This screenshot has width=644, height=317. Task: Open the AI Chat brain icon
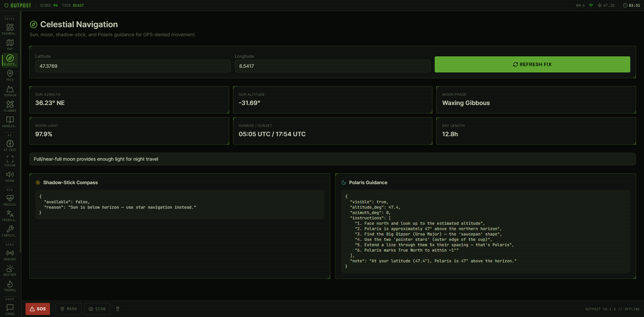pyautogui.click(x=10, y=145)
